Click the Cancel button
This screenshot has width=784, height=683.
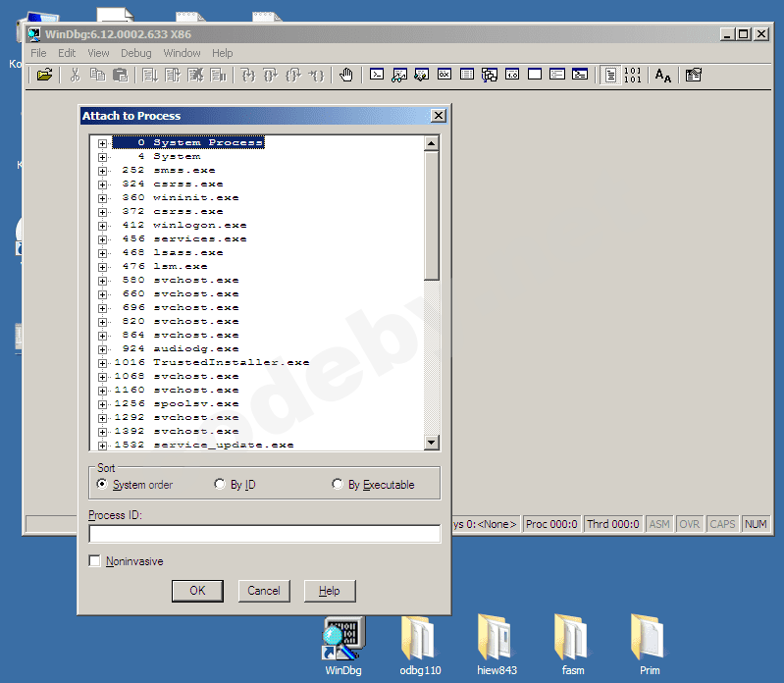(x=264, y=591)
